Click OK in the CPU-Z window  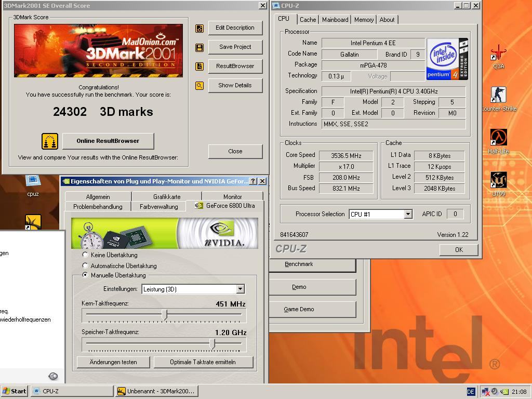[x=459, y=250]
